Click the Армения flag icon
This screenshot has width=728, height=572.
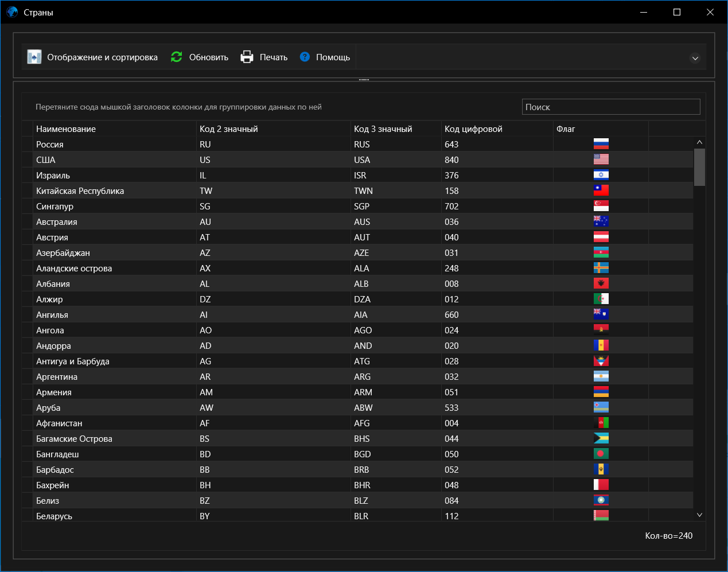coord(601,392)
